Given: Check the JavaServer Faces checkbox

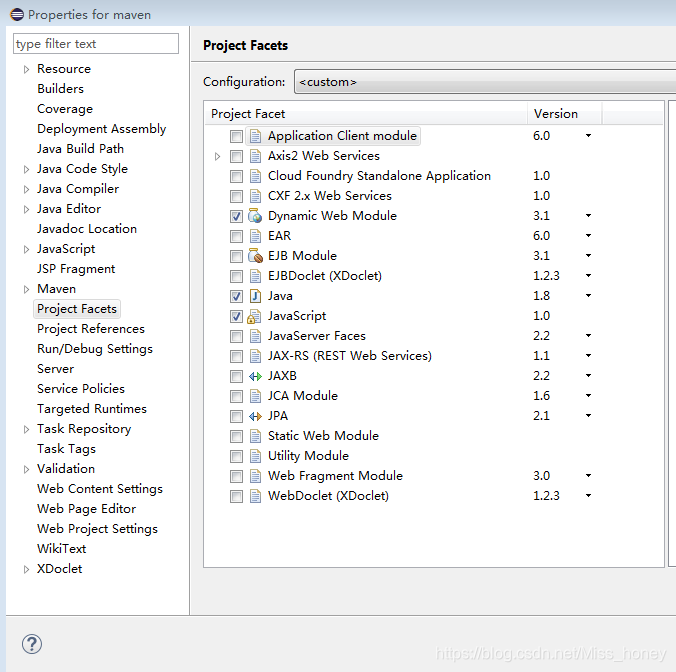Looking at the screenshot, I should click(236, 337).
